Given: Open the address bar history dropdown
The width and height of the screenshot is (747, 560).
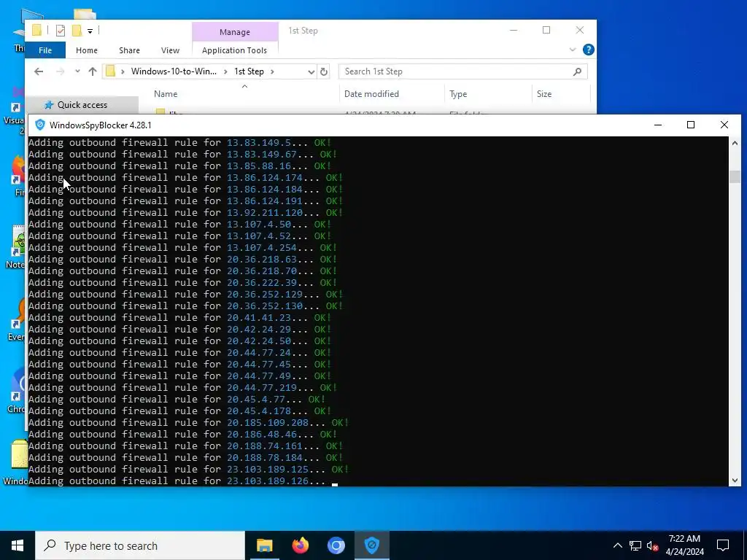Looking at the screenshot, I should pos(311,71).
